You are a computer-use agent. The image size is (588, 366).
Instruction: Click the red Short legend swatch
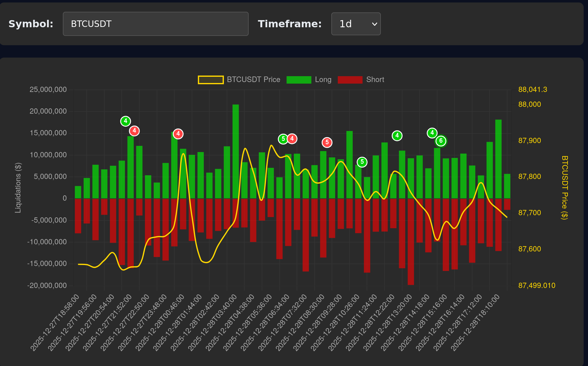(350, 80)
